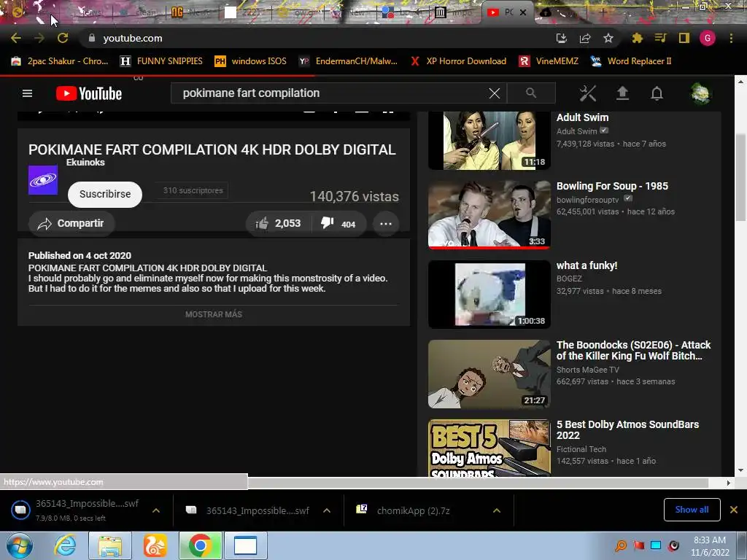The image size is (747, 560).
Task: Go back with the browser back arrow
Action: pos(16,38)
